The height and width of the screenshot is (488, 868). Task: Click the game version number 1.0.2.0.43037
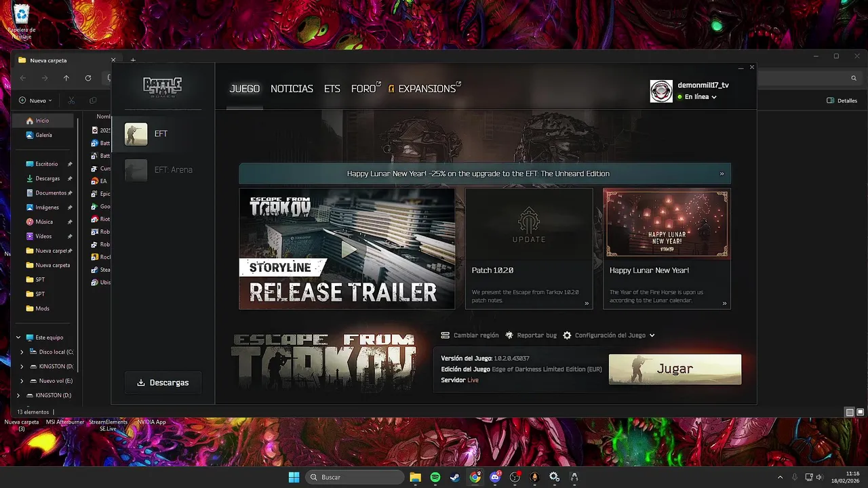[511, 358]
